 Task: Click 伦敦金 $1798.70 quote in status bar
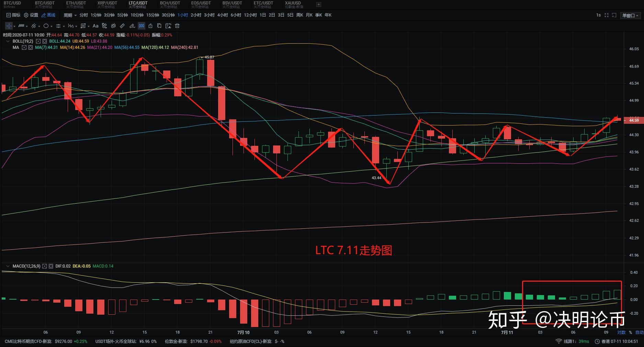[x=193, y=341]
